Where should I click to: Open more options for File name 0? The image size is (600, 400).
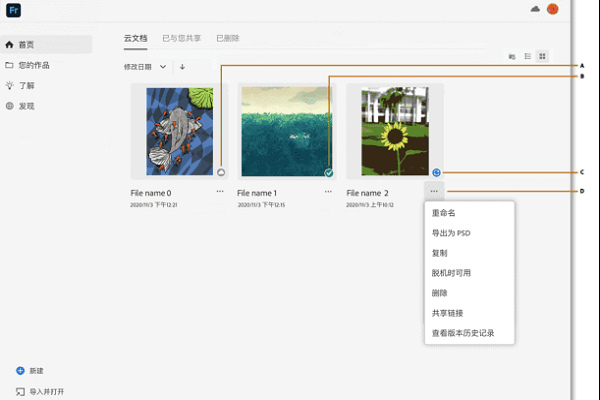219,191
